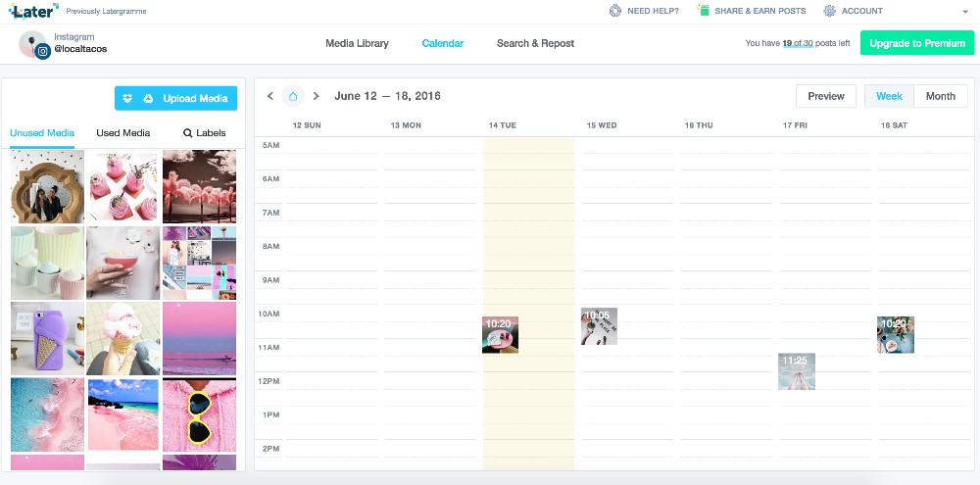
Task: Switch to the Used Media tab
Action: tap(123, 133)
